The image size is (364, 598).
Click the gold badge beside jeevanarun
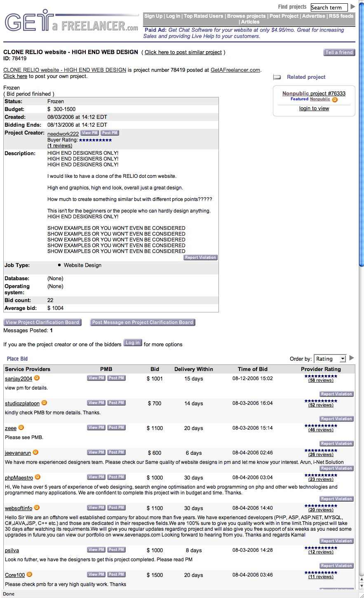(35, 452)
